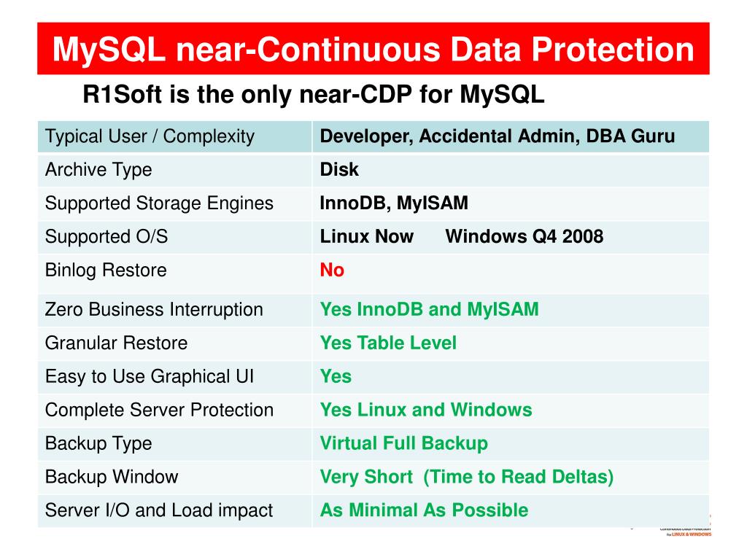Viewport: 747px width, 560px height.
Task: Click the partially hidden Linux & Windows logo
Action: pyautogui.click(x=686, y=530)
